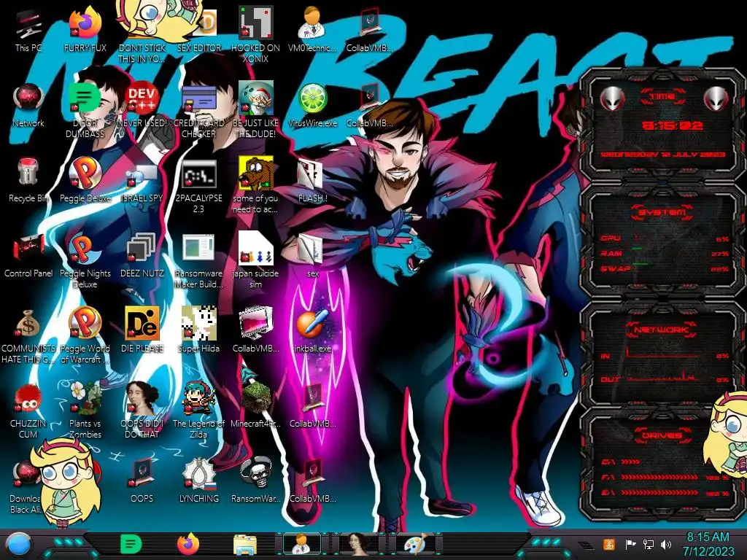Launch Firefox from the taskbar
Viewport: 747px width, 560px height.
tap(188, 544)
